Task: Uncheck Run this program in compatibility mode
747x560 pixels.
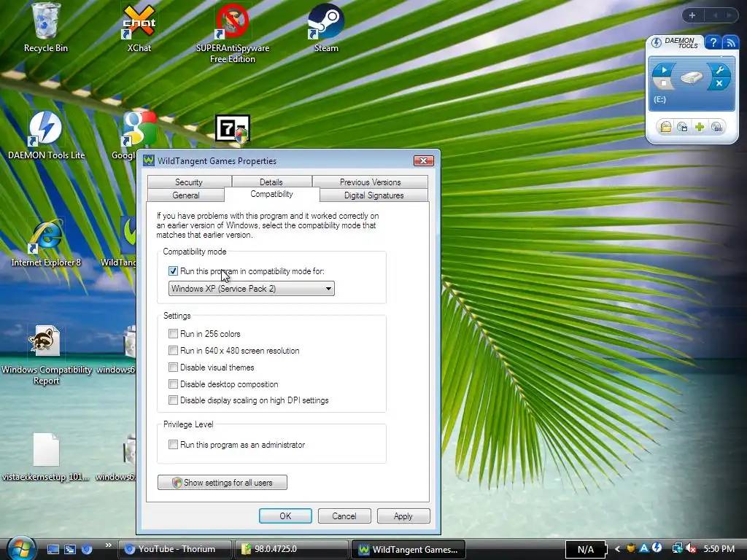Action: pos(173,271)
